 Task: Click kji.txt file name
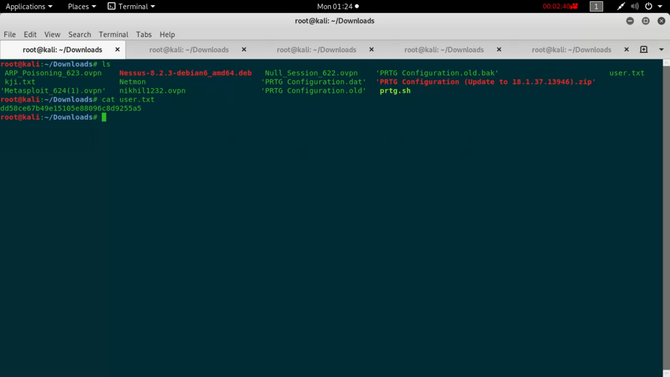20,82
